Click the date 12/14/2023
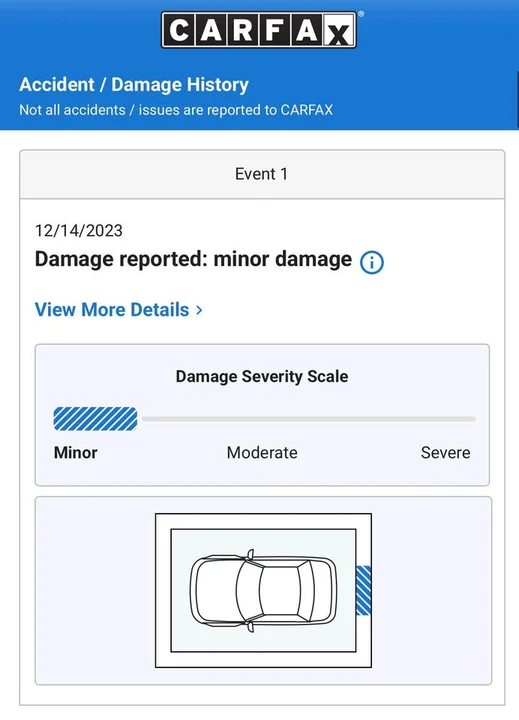The image size is (519, 720). [79, 231]
